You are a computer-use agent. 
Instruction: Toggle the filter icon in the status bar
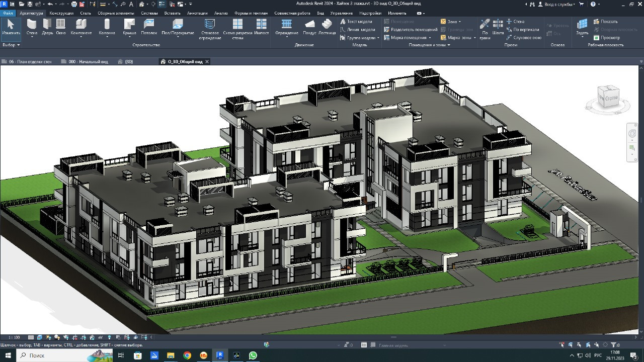click(613, 345)
